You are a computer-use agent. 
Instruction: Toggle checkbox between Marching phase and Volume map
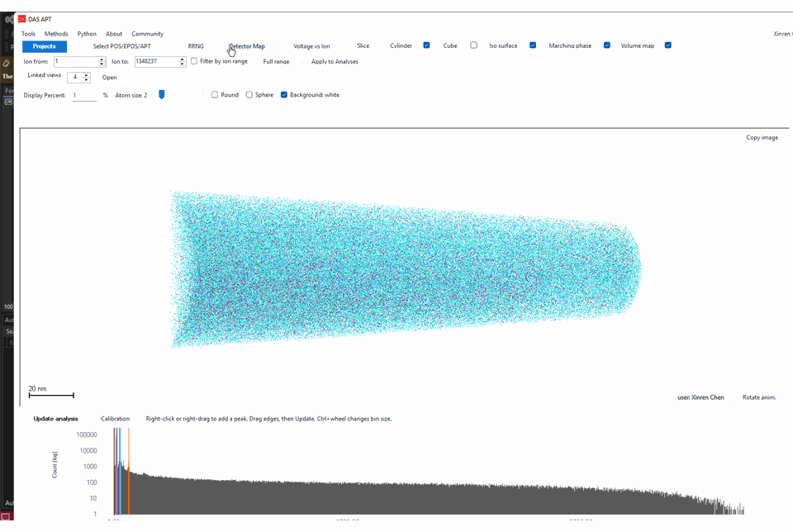coord(607,45)
